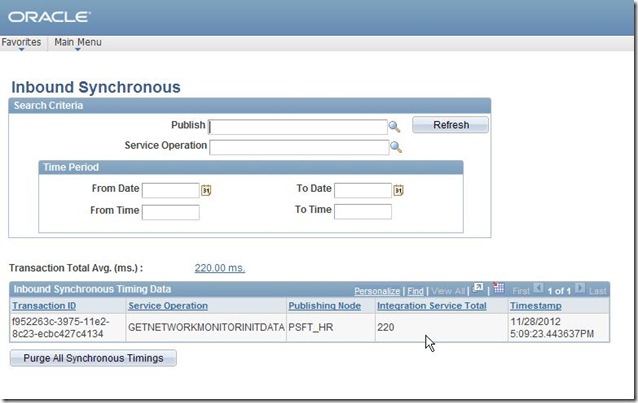Viewport: 638px width, 403px height.
Task: Focus the To Date input field
Action: coord(363,191)
